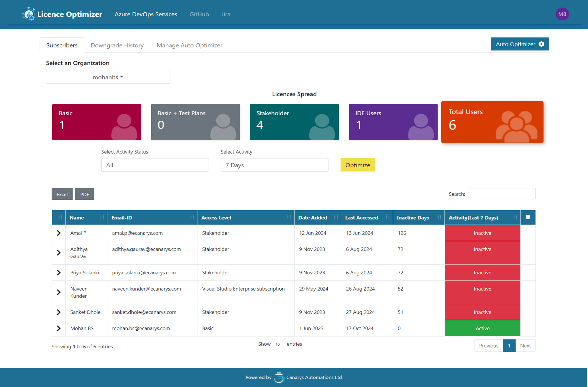The image size is (588, 387).
Task: Expand Mohan BS row details
Action: click(58, 328)
